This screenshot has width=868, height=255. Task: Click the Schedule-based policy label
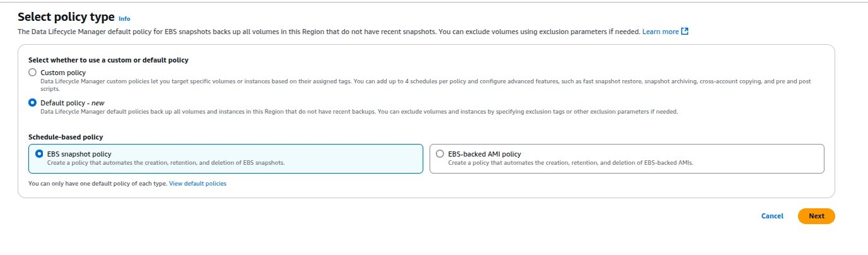pos(66,137)
